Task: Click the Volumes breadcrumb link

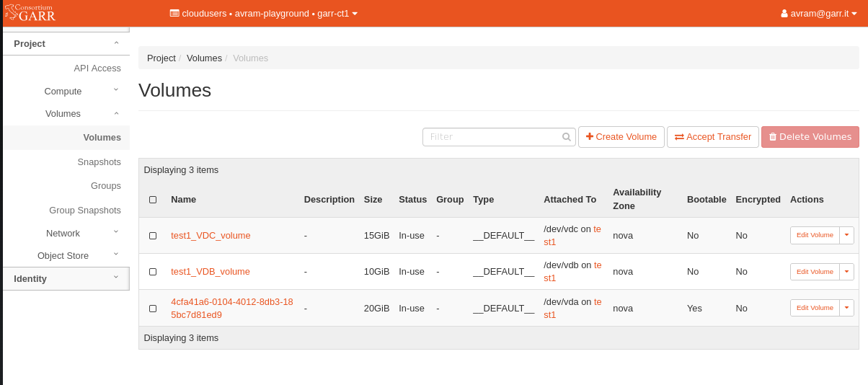Action: (x=204, y=58)
